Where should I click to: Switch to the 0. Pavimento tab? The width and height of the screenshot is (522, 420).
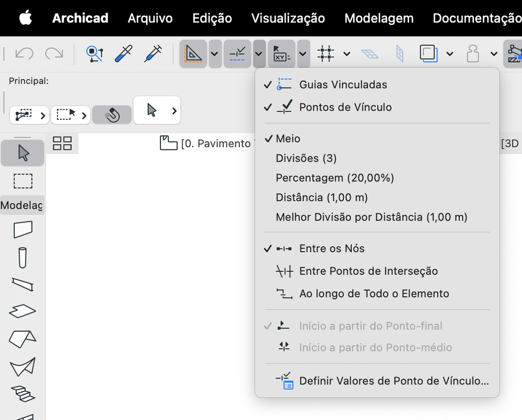click(216, 144)
